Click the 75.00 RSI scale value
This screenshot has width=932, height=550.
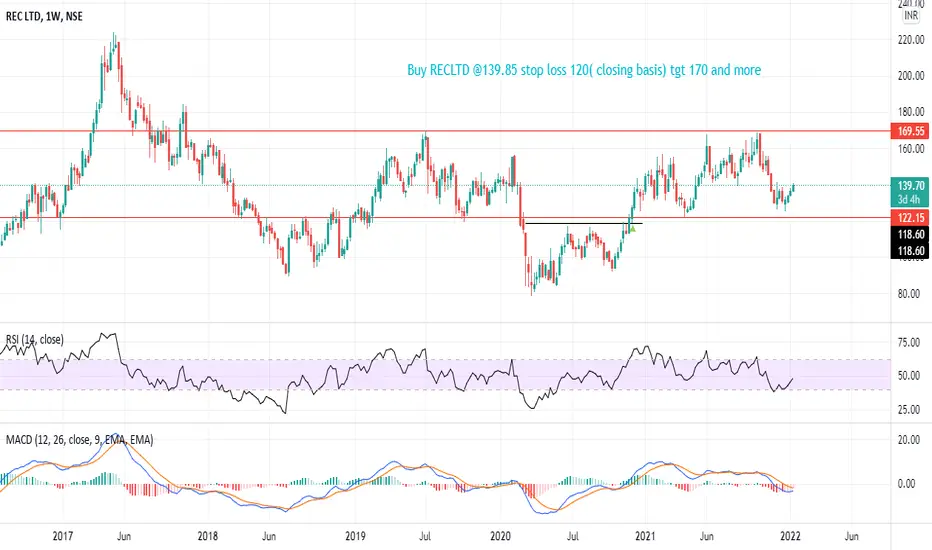(x=909, y=342)
